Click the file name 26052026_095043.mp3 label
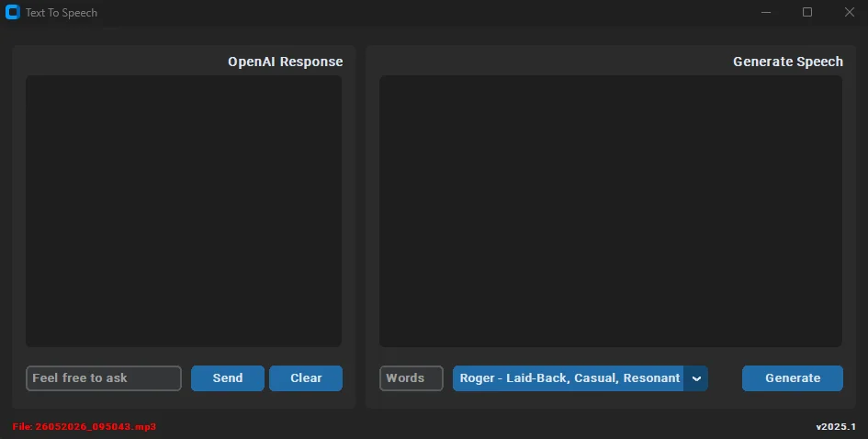 click(x=85, y=426)
